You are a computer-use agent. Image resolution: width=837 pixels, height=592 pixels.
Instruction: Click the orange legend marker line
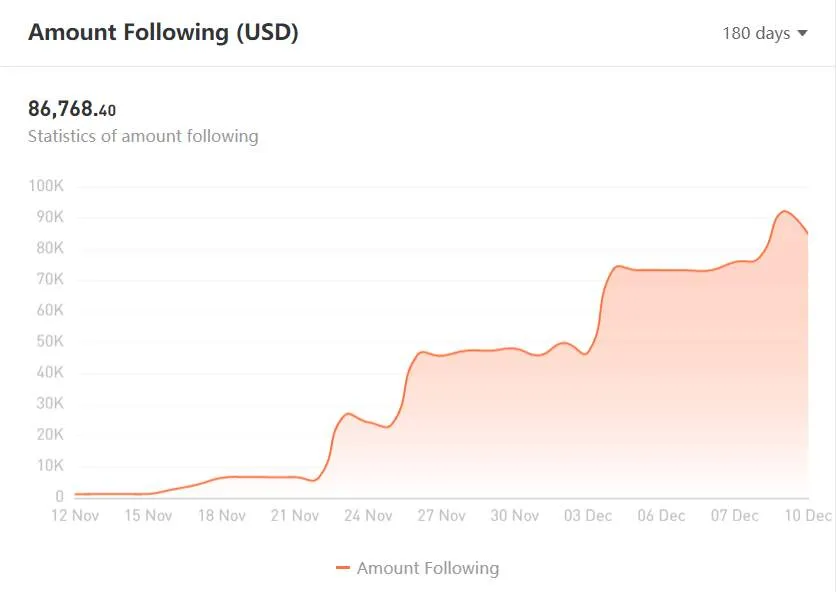click(x=343, y=568)
